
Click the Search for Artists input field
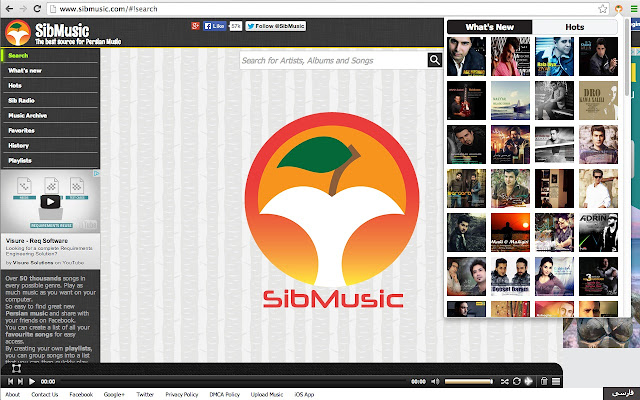[333, 60]
